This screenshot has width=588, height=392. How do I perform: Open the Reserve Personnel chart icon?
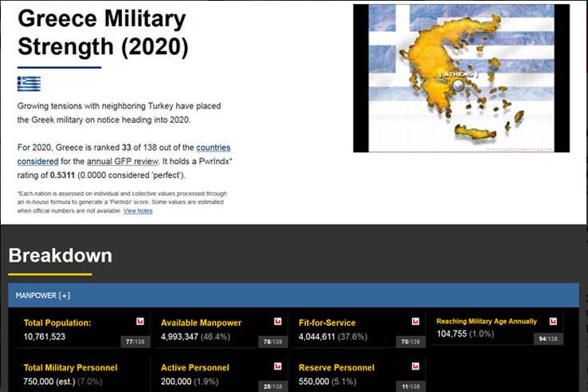(x=415, y=367)
